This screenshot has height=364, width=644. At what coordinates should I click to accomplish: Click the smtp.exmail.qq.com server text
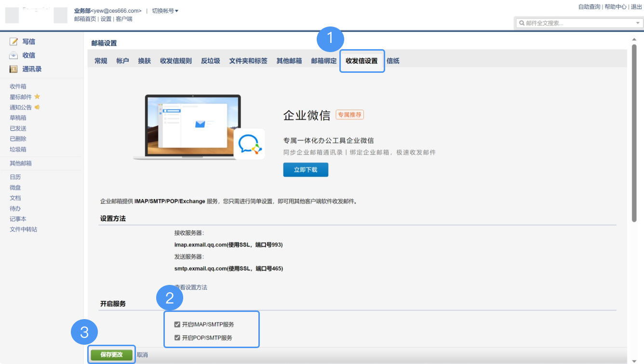point(228,269)
